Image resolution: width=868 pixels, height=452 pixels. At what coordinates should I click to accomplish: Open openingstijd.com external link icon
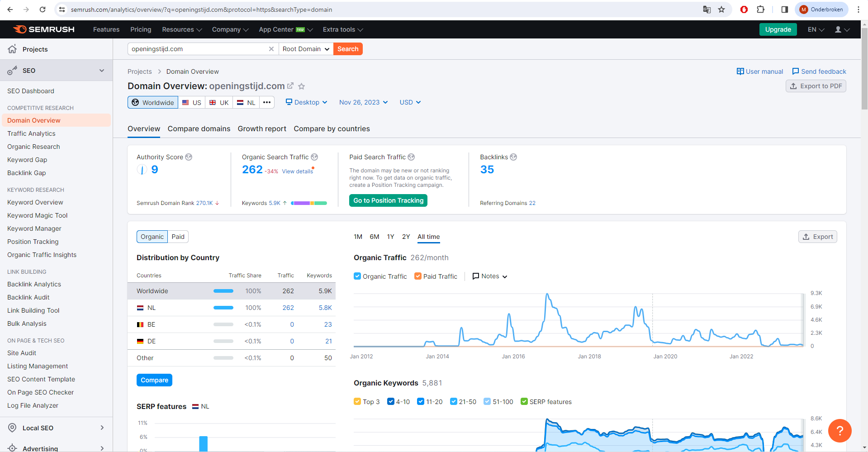point(290,86)
